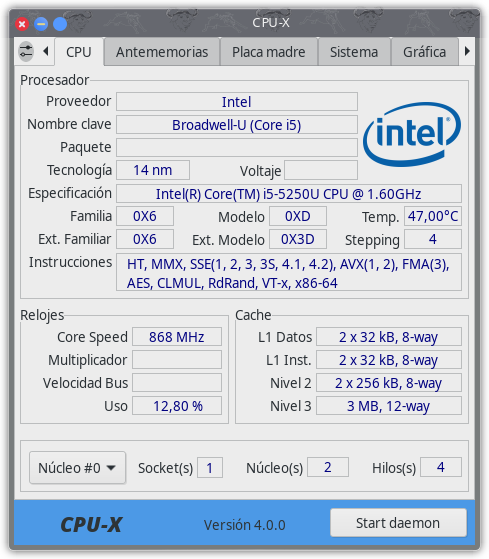This screenshot has height=559, width=489.
Task: Select the CPU tab
Action: point(79,52)
